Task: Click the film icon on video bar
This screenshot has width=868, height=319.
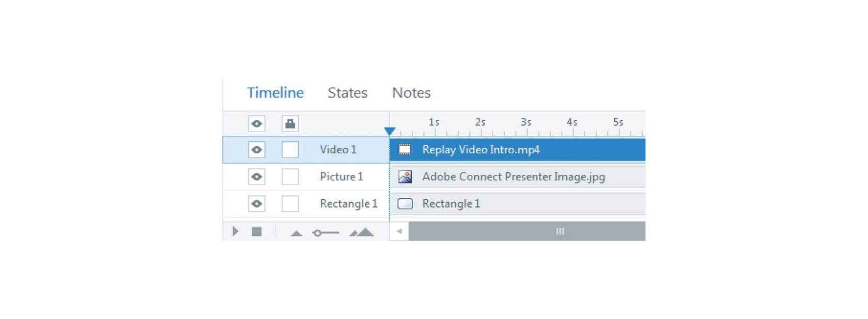Action: (x=405, y=150)
